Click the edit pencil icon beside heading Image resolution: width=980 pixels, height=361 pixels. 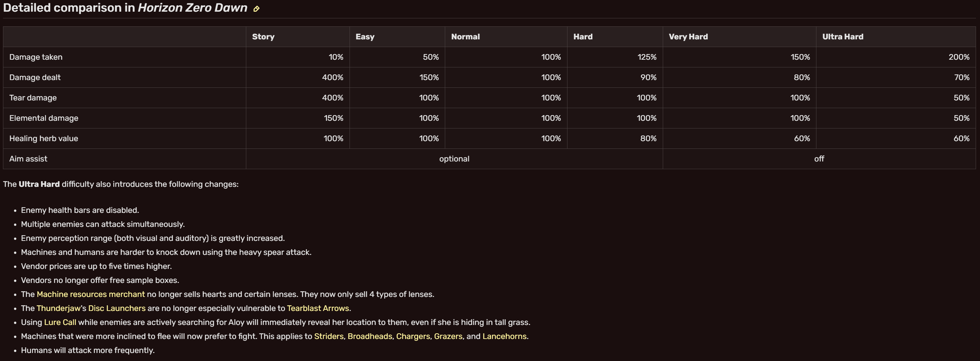tap(257, 9)
